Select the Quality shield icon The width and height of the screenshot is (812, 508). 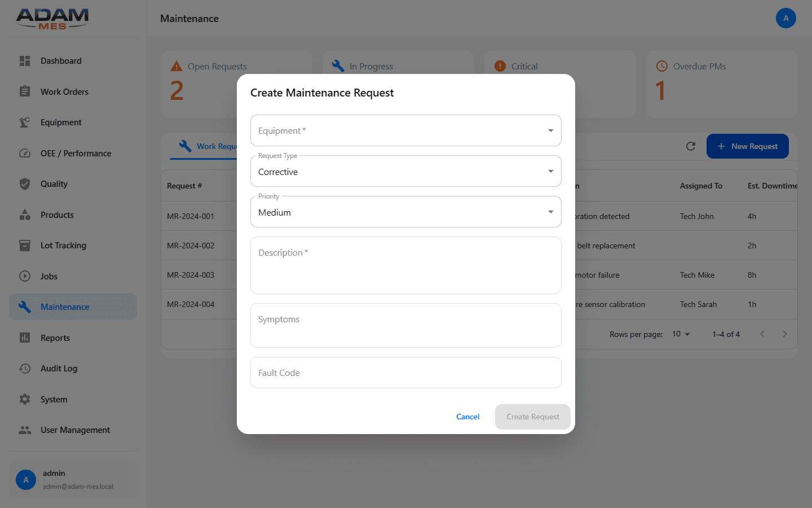[x=25, y=183]
